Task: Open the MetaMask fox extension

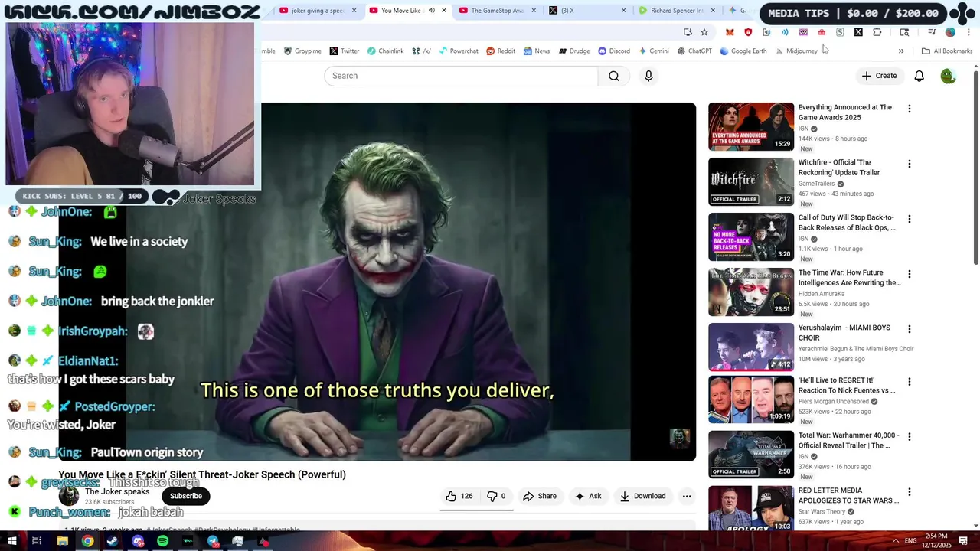Action: [730, 32]
